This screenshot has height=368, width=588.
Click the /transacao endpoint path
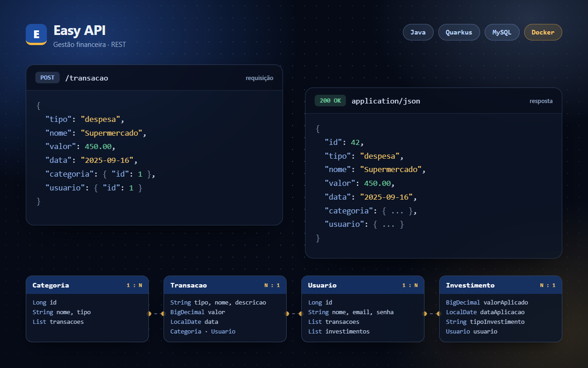click(x=87, y=78)
